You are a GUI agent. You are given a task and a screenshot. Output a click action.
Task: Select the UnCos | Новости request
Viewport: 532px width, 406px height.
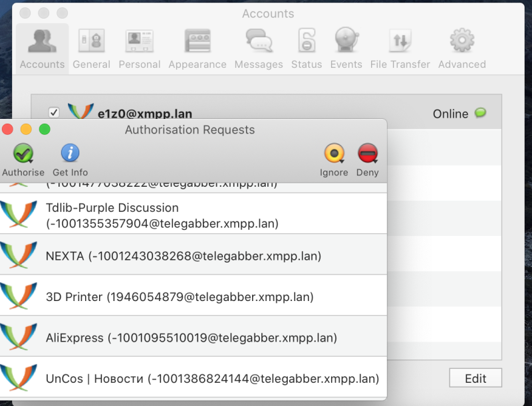193,377
